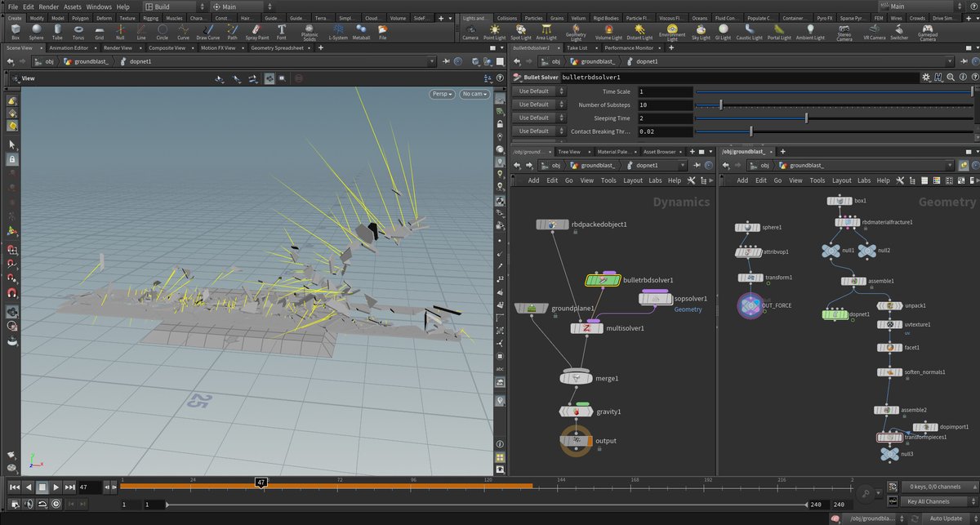Add a Distant Light
Screen dimensions: 980x525
[639, 31]
